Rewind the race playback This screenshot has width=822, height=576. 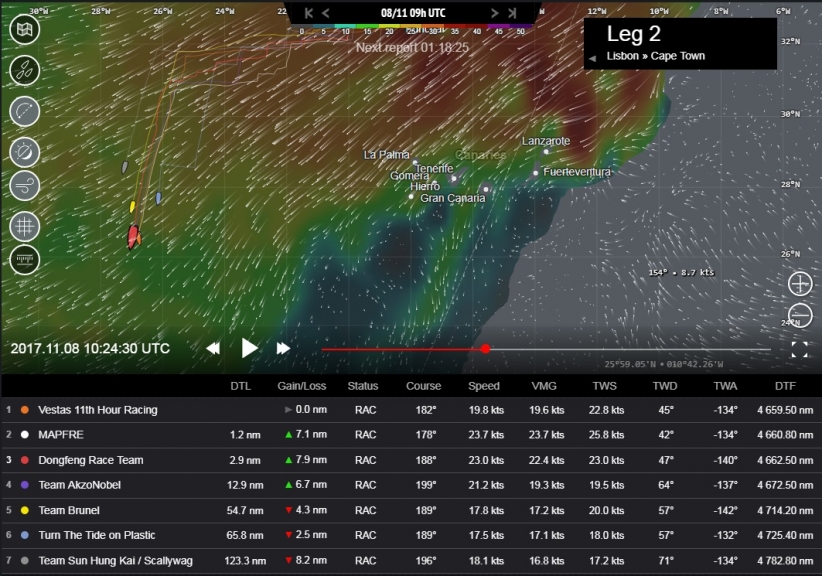point(213,349)
